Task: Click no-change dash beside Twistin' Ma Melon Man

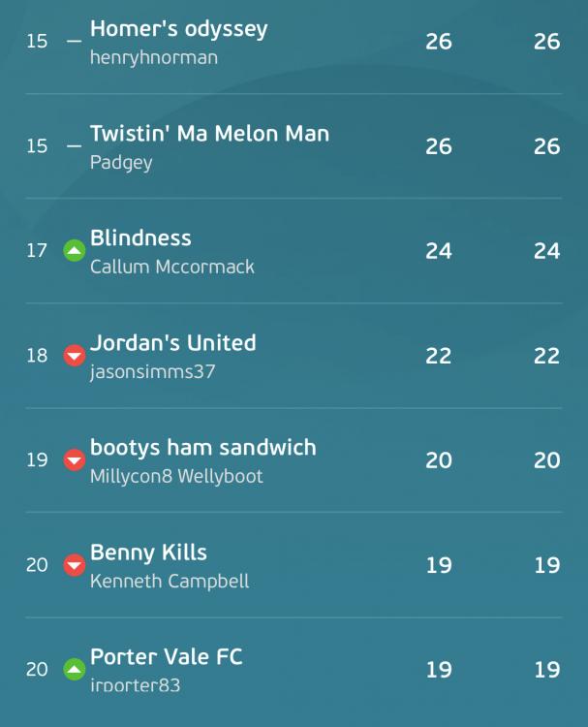Action: coord(75,146)
